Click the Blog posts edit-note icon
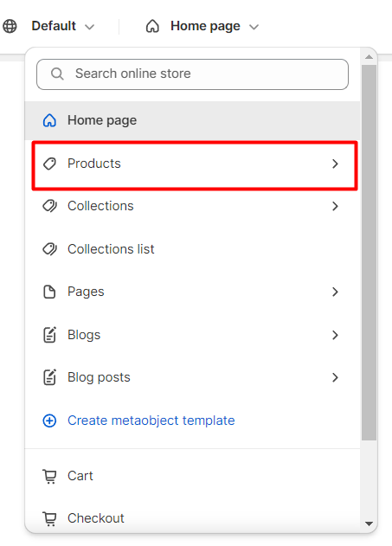Image resolution: width=392 pixels, height=546 pixels. point(49,377)
